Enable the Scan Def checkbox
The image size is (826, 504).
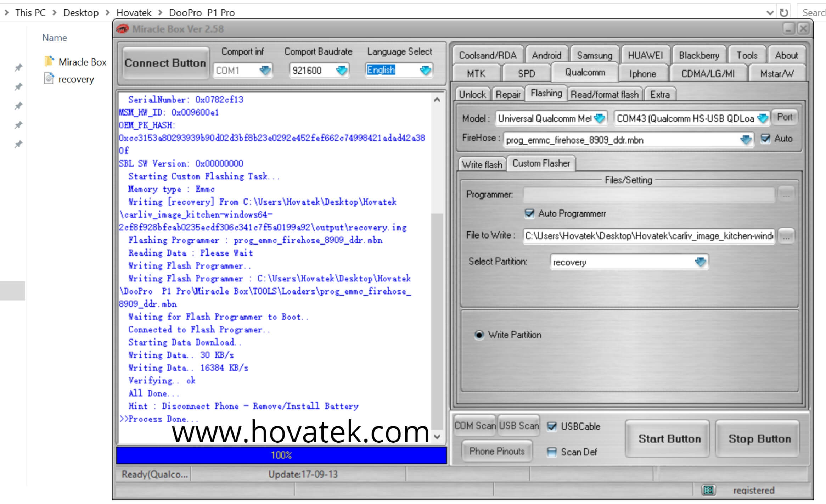(552, 452)
